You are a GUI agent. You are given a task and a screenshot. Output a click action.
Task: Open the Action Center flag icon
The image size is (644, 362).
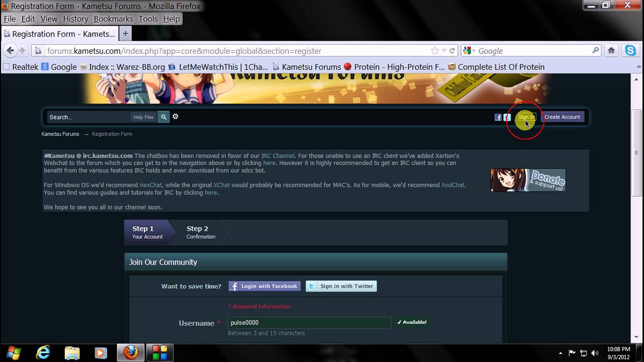572,353
